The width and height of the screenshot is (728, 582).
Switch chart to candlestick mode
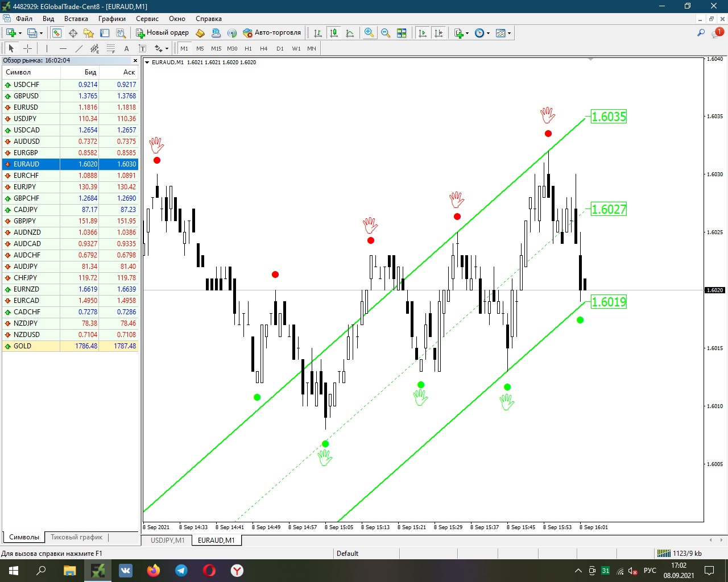334,33
